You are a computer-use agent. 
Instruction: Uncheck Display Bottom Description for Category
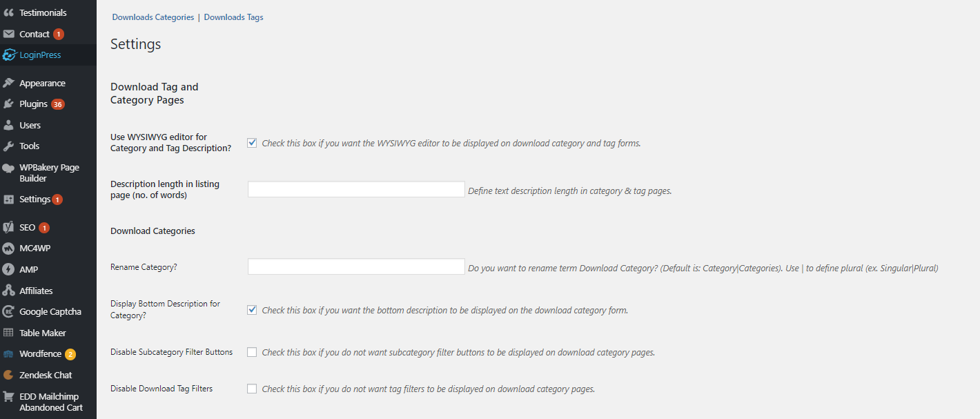[252, 310]
